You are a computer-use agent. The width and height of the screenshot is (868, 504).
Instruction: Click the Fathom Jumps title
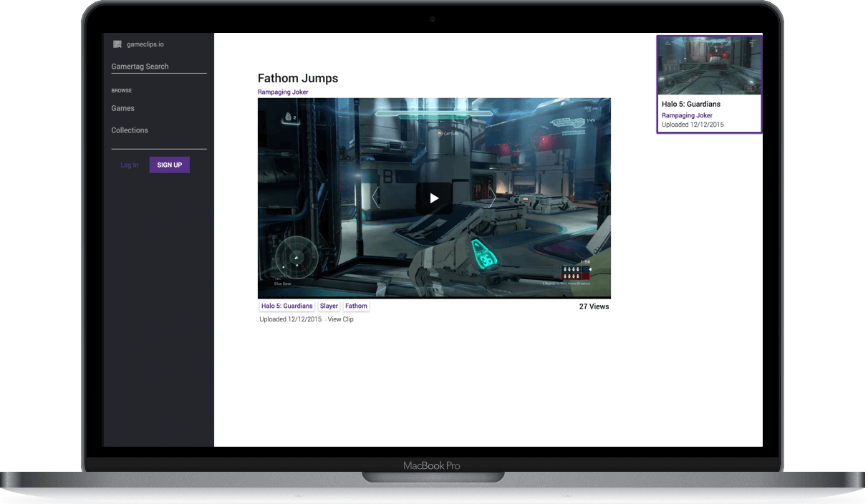(x=298, y=79)
